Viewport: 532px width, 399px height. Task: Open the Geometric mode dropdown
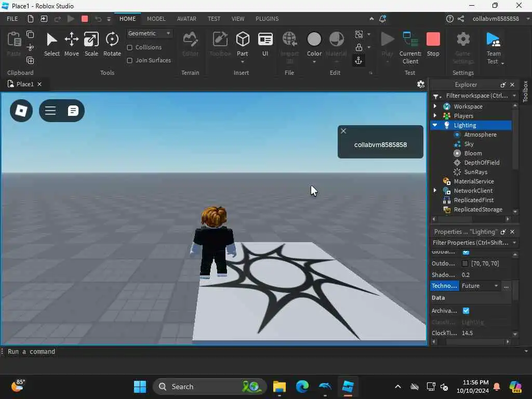click(x=149, y=33)
